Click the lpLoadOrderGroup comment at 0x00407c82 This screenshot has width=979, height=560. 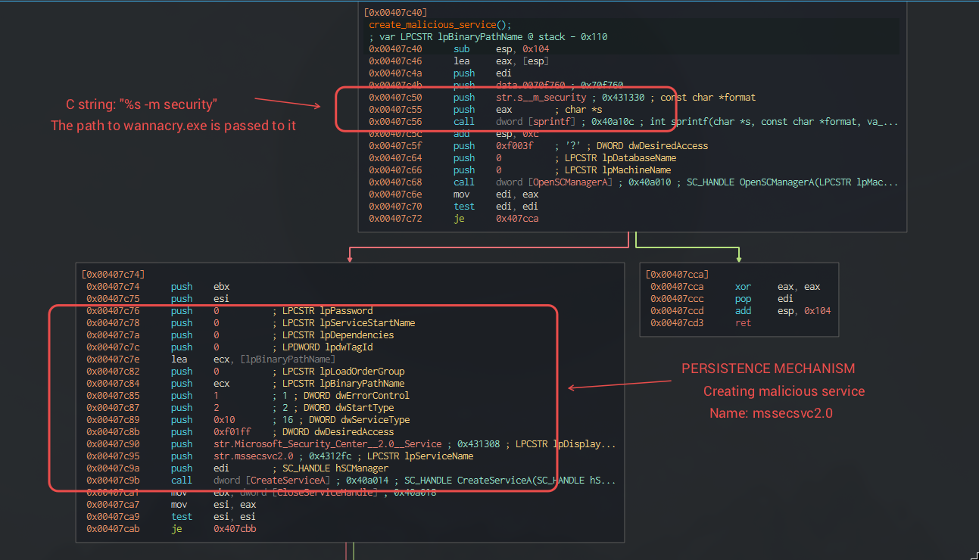pos(338,372)
